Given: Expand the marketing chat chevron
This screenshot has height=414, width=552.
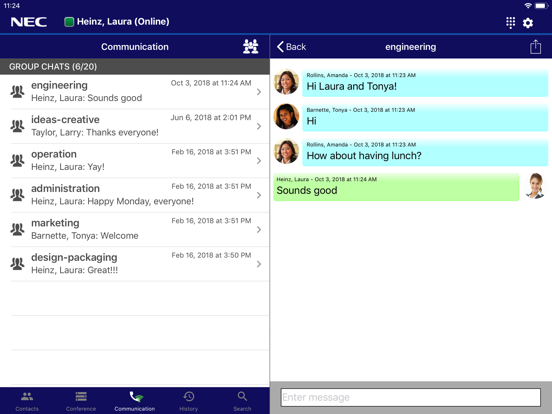Looking at the screenshot, I should (x=259, y=230).
